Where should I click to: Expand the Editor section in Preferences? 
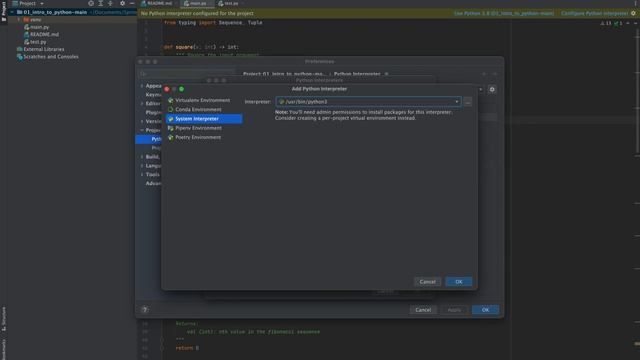(142, 104)
